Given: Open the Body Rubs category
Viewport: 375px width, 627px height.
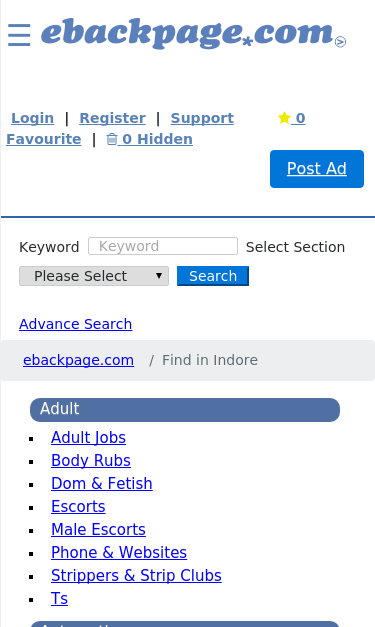Looking at the screenshot, I should [x=91, y=460].
